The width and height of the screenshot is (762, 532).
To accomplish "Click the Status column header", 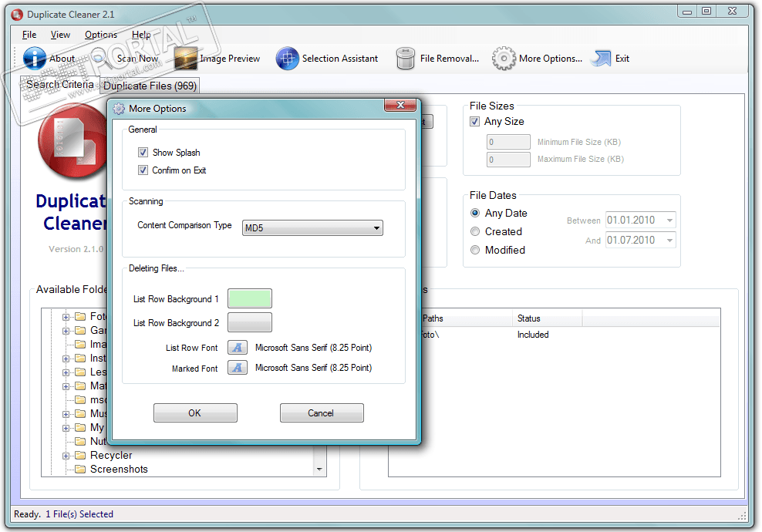I will [x=547, y=318].
